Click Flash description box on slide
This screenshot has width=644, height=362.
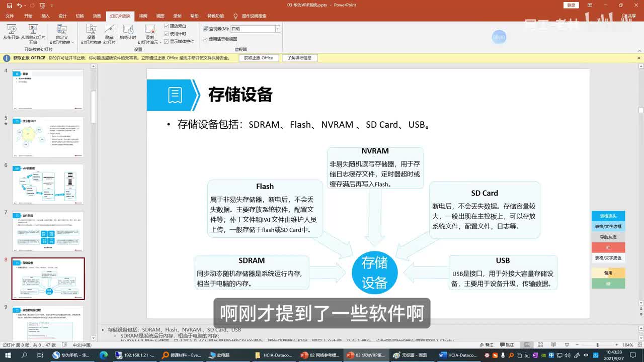(x=265, y=208)
